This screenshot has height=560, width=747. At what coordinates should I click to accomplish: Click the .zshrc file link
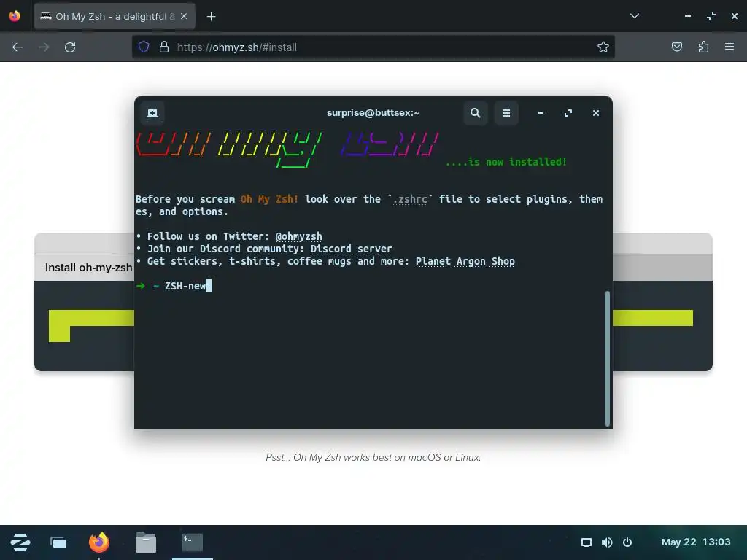click(x=410, y=199)
